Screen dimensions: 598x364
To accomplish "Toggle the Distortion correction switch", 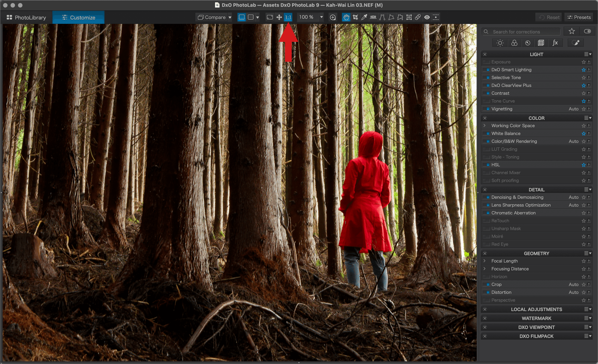I will 487,292.
